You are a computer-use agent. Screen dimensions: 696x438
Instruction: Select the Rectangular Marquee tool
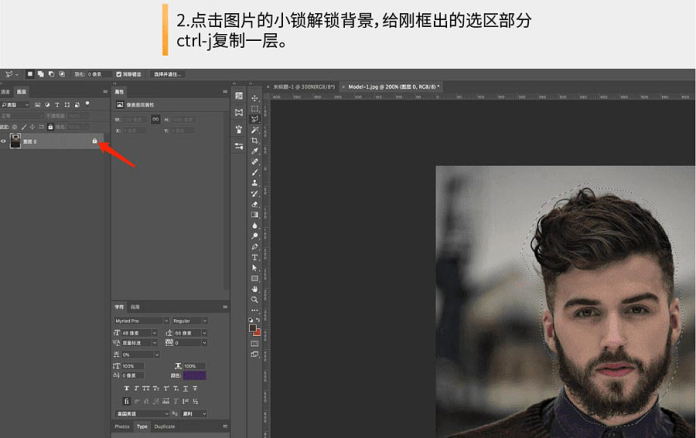tap(255, 108)
